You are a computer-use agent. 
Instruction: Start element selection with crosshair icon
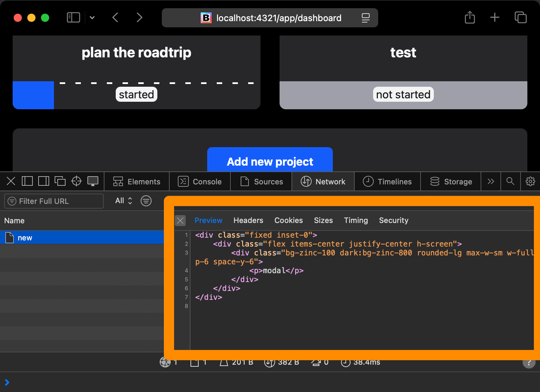[x=76, y=181]
